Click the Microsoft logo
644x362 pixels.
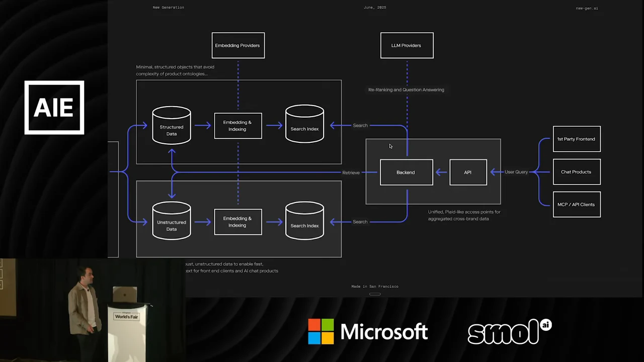(368, 332)
